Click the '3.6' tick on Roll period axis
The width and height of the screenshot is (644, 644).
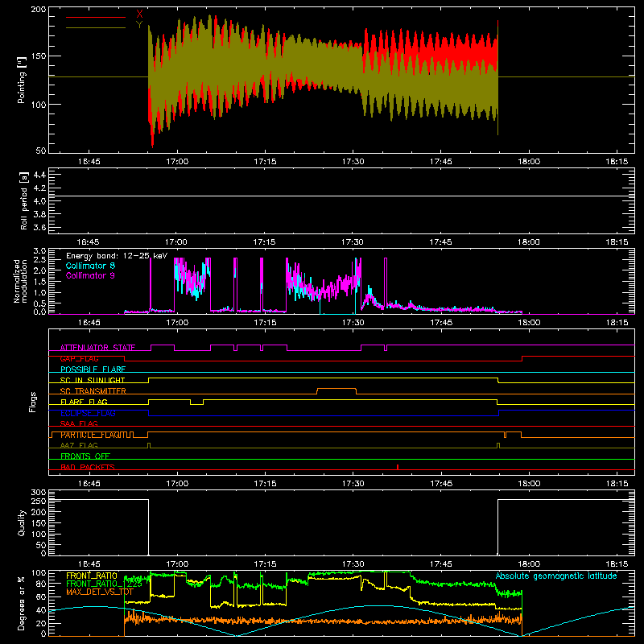[x=39, y=227]
